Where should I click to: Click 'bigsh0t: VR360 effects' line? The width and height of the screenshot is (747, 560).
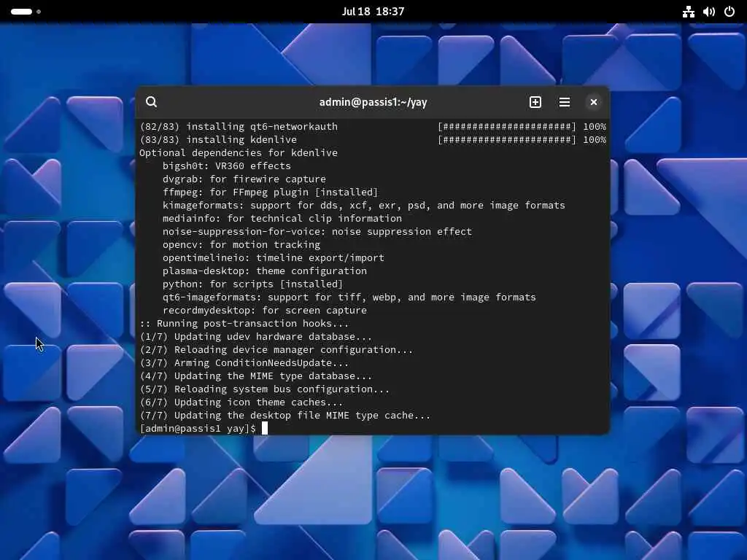pos(227,166)
